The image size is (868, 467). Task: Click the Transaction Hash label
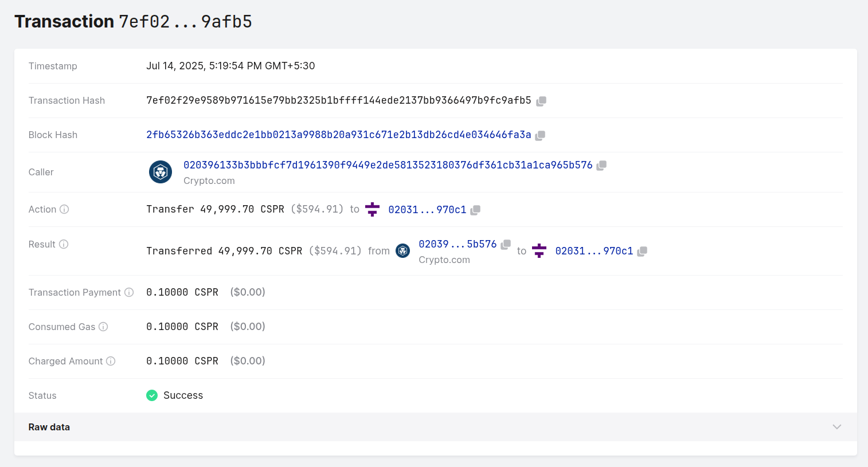[x=67, y=100]
